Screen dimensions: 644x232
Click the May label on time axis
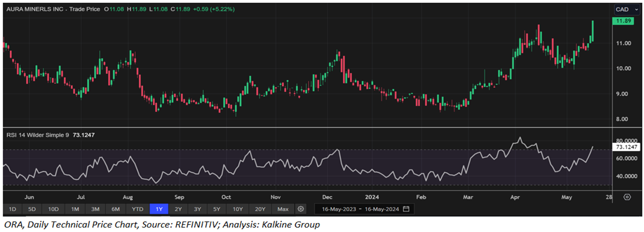point(567,197)
